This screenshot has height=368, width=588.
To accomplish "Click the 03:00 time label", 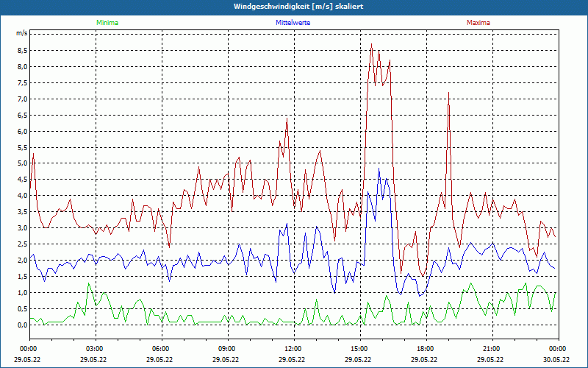I will (96, 349).
